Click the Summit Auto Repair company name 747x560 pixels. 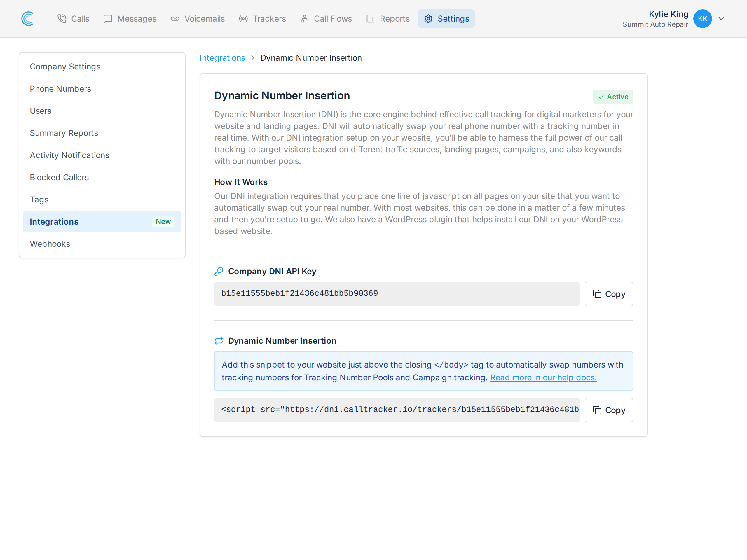pos(655,24)
